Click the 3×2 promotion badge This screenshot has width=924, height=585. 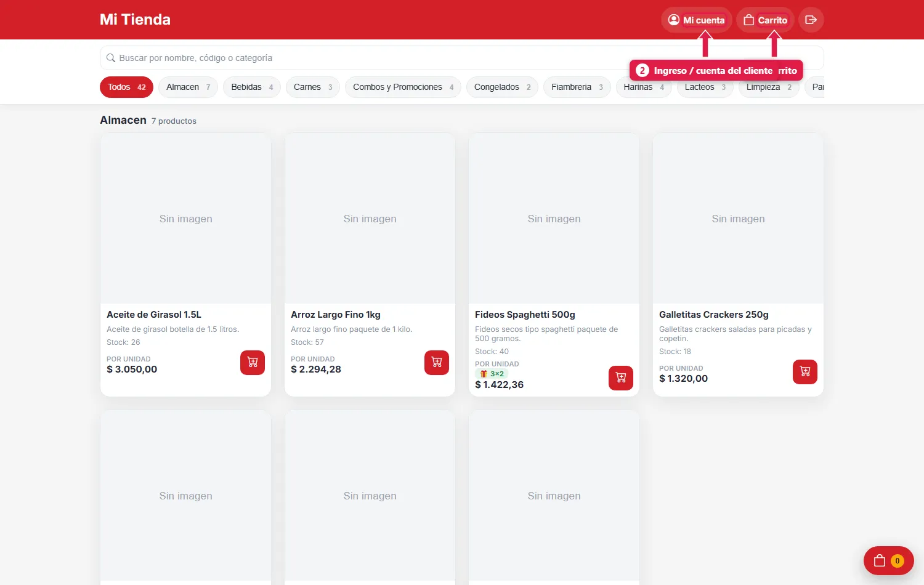pos(492,374)
